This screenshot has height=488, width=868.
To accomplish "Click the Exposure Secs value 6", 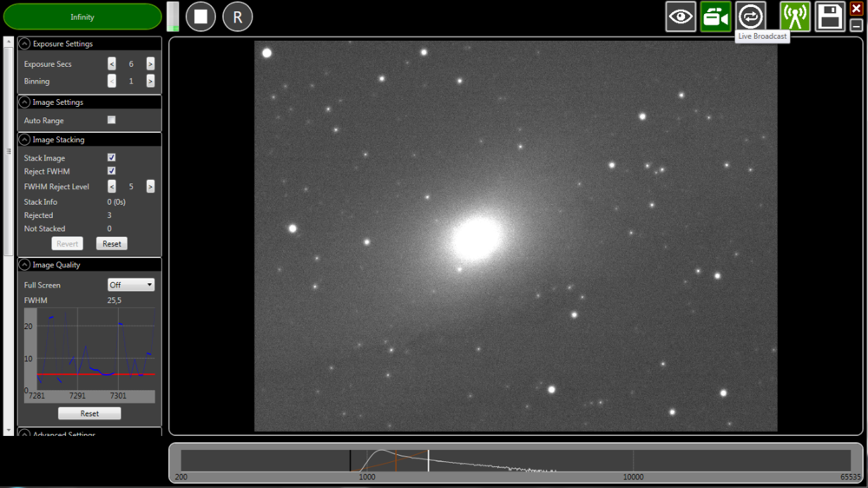I will 131,64.
